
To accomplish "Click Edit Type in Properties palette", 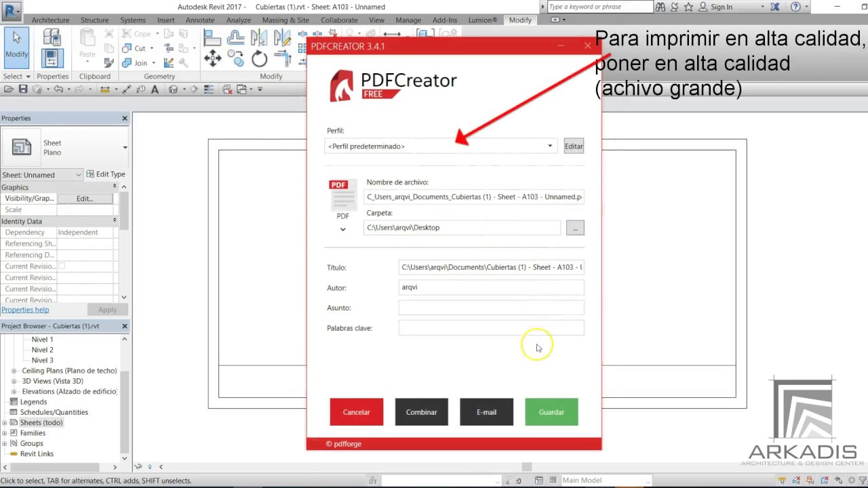I will (106, 174).
